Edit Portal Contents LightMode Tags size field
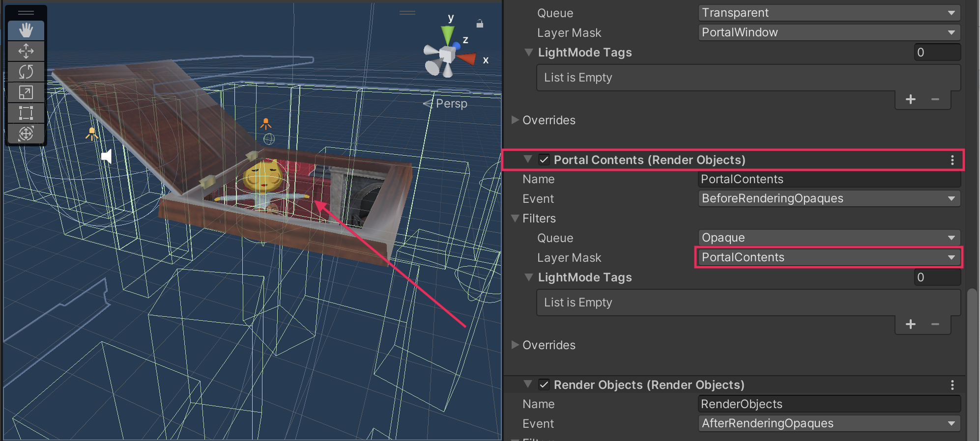Image resolution: width=980 pixels, height=441 pixels. point(937,277)
